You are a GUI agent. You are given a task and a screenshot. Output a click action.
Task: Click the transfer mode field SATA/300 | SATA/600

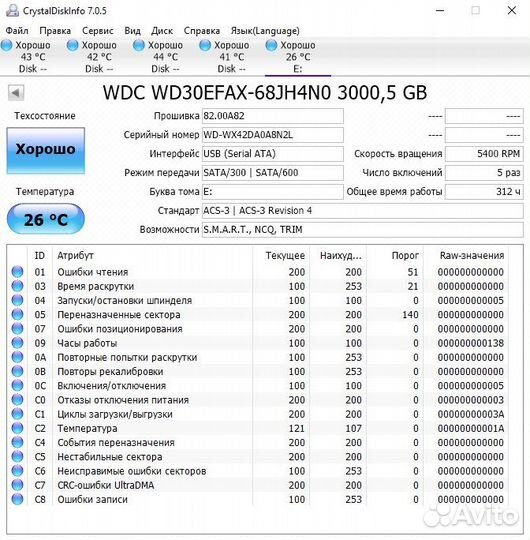272,173
